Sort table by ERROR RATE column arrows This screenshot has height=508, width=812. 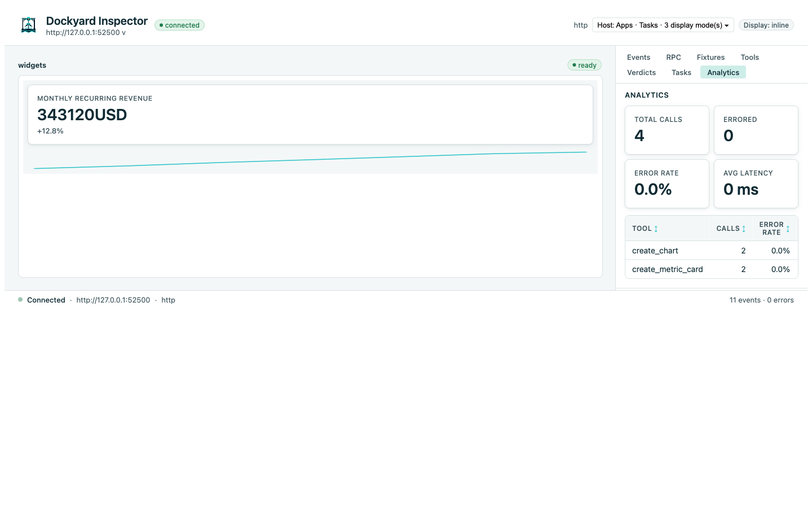(788, 229)
